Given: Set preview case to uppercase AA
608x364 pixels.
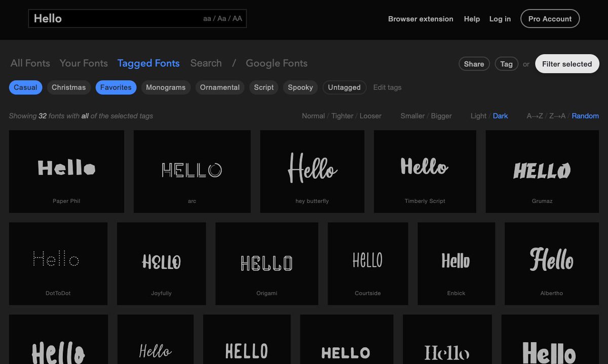Looking at the screenshot, I should (237, 19).
